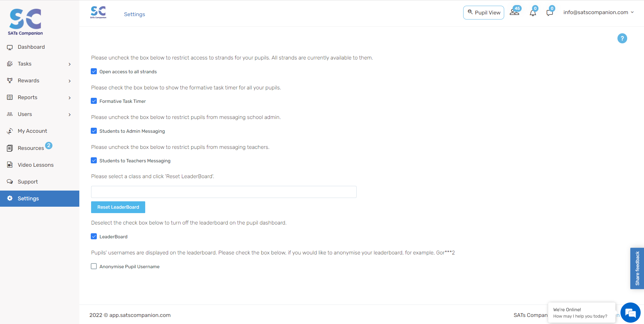Screen dimensions: 644x324
Task: Expand the Tasks sidebar submenu arrow
Action: 70,64
